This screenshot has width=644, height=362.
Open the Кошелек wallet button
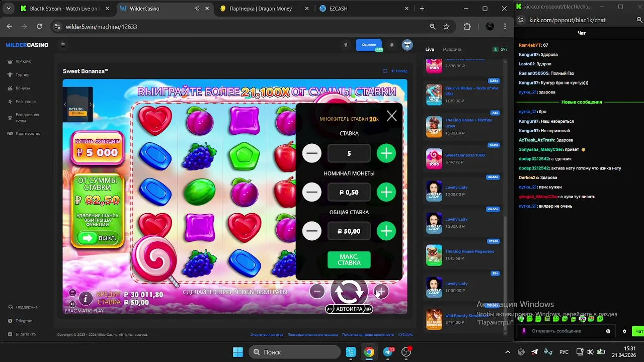click(x=369, y=45)
